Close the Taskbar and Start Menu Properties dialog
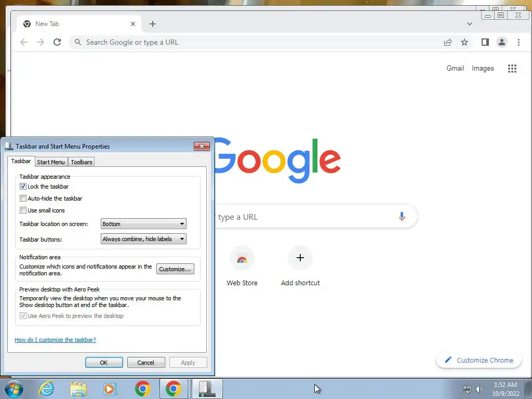Image resolution: width=532 pixels, height=399 pixels. point(202,146)
